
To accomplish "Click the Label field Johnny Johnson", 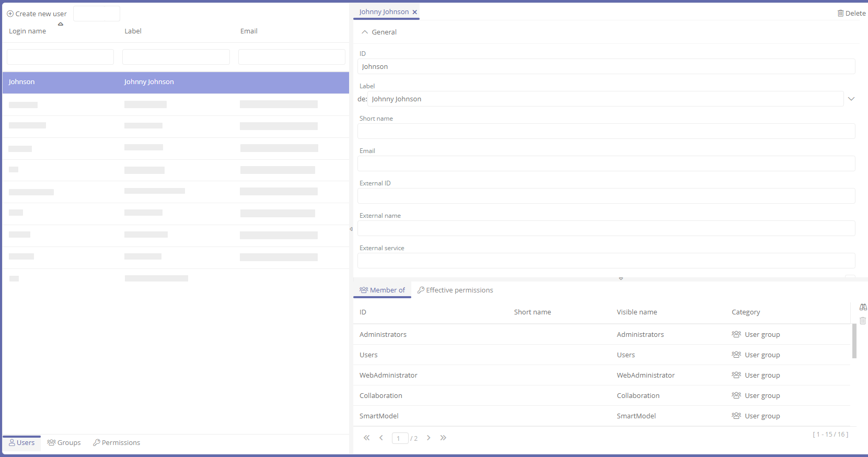I will point(606,99).
